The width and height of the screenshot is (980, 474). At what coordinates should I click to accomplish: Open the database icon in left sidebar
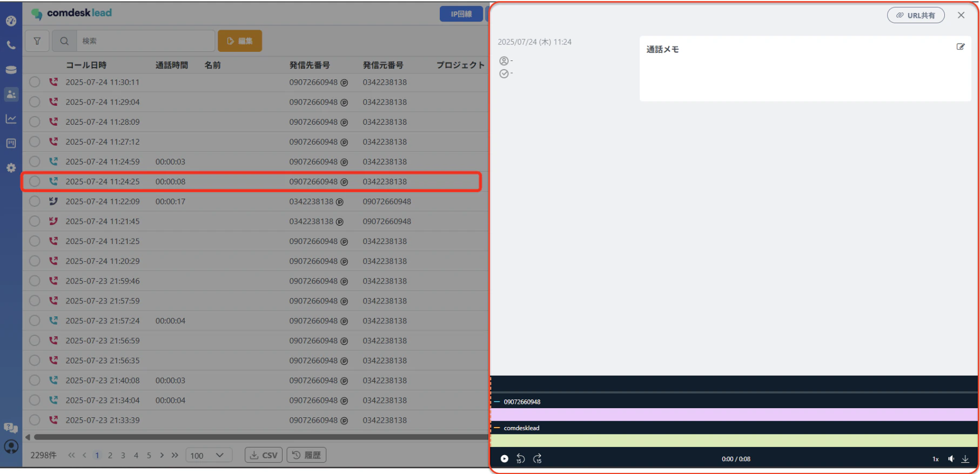tap(11, 70)
